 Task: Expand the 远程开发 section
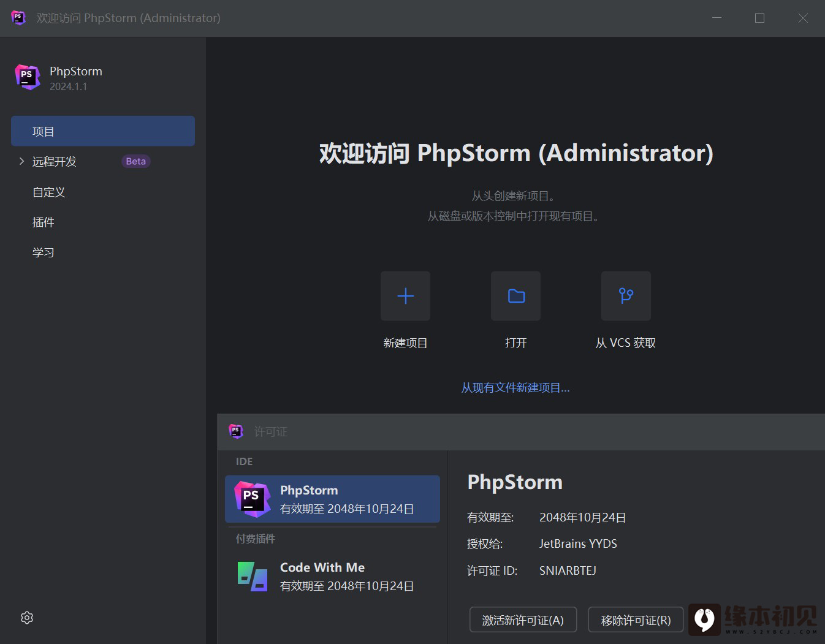click(x=21, y=161)
